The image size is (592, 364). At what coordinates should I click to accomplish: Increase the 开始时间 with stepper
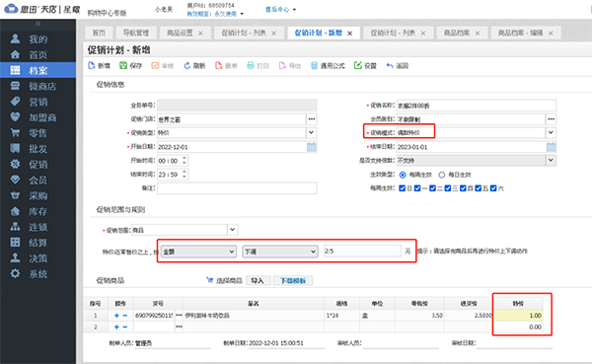pos(185,158)
